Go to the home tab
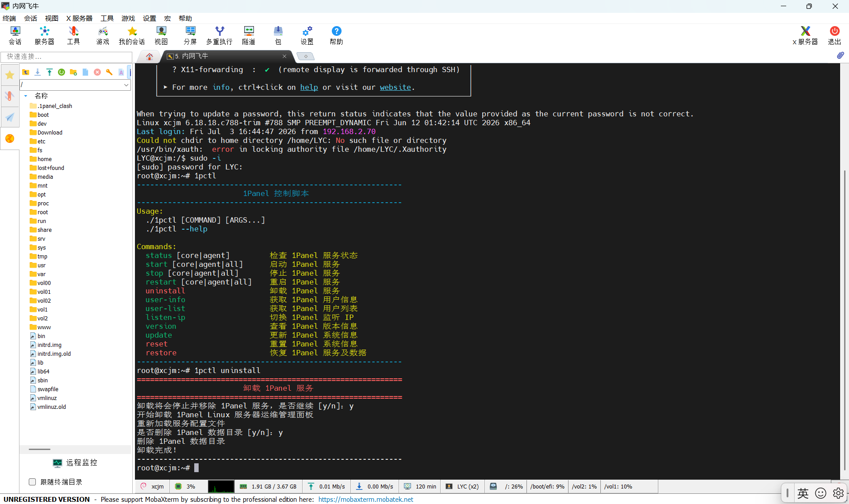Screen dimensions: 849x504 click(x=150, y=56)
